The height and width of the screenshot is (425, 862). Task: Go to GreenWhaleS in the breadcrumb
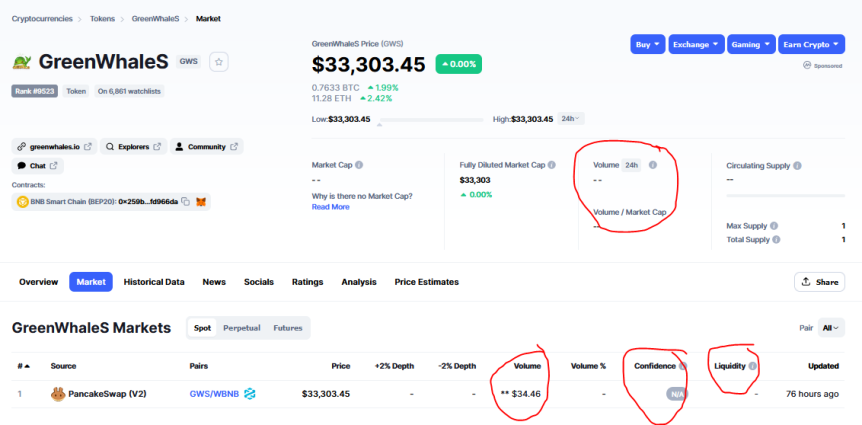155,19
